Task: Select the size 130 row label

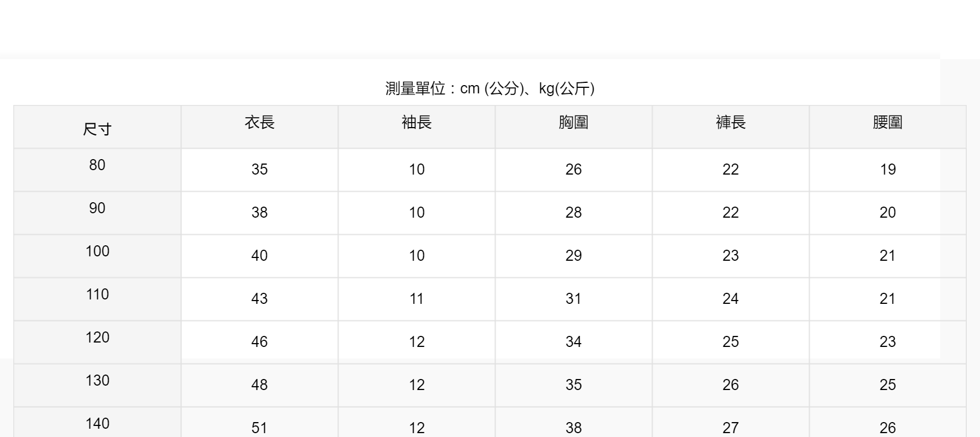Action: (97, 380)
